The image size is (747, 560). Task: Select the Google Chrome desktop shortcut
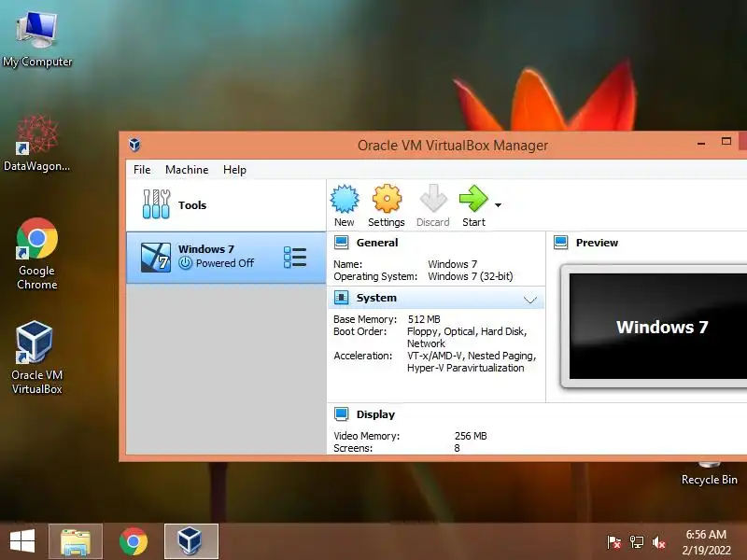click(36, 254)
